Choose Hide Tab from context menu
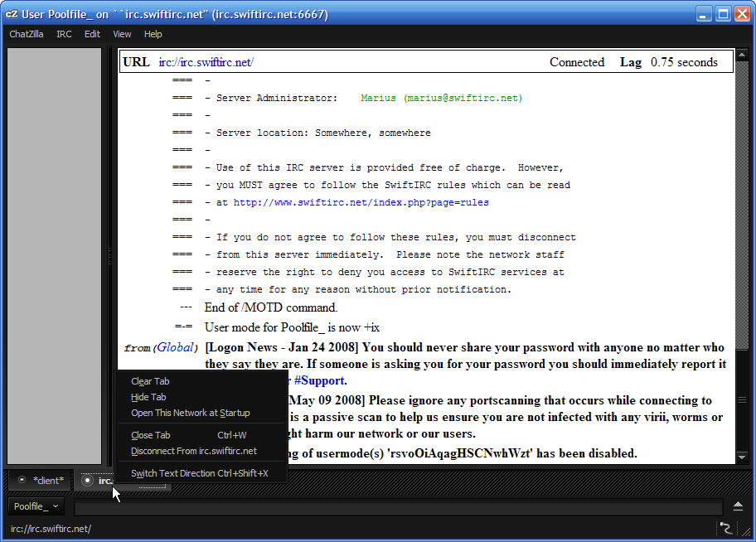Image resolution: width=756 pixels, height=542 pixels. point(201,397)
